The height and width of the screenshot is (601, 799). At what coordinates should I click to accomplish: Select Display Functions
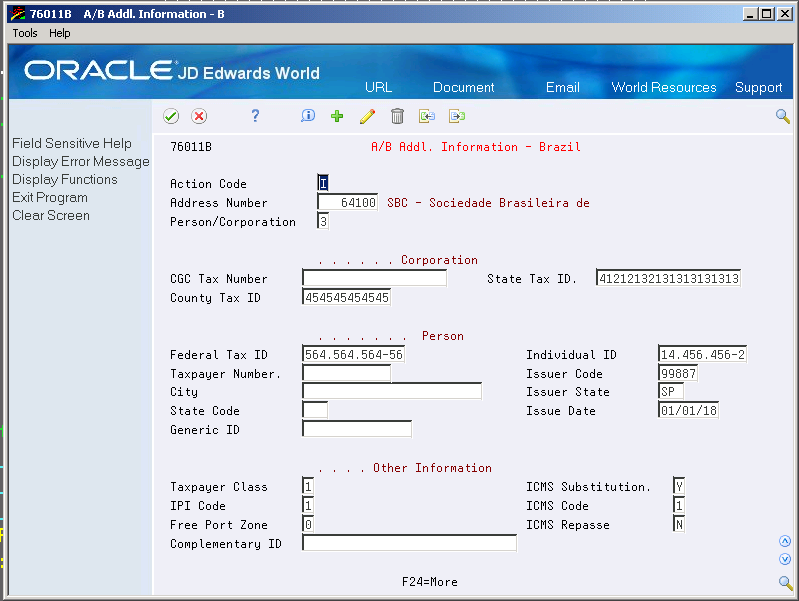coord(65,179)
